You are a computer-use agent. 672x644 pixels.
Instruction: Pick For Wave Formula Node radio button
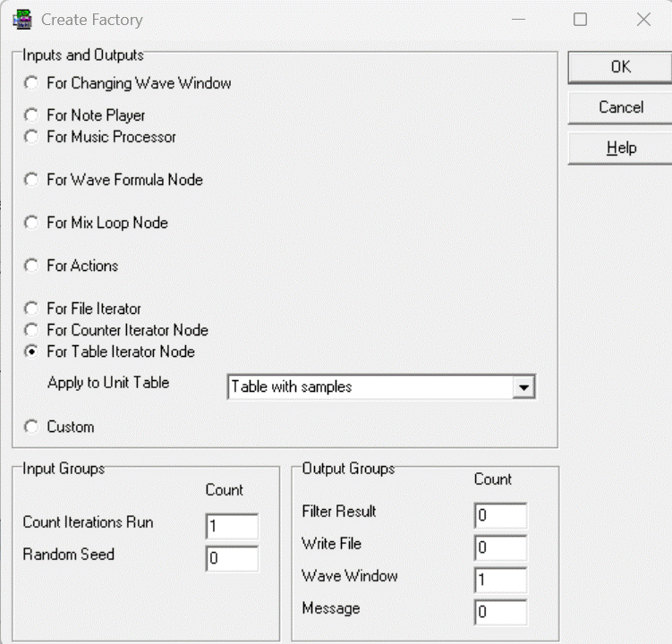(x=32, y=180)
